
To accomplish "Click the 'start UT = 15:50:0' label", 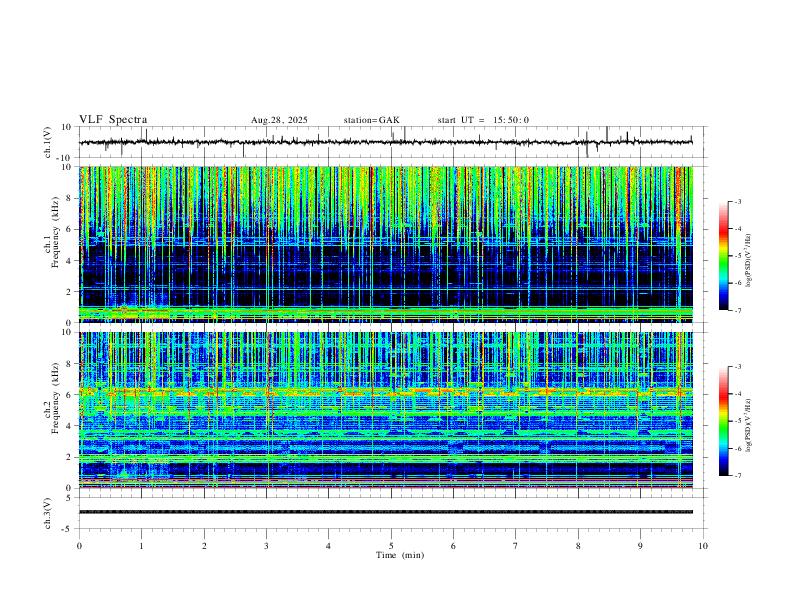I will point(483,120).
